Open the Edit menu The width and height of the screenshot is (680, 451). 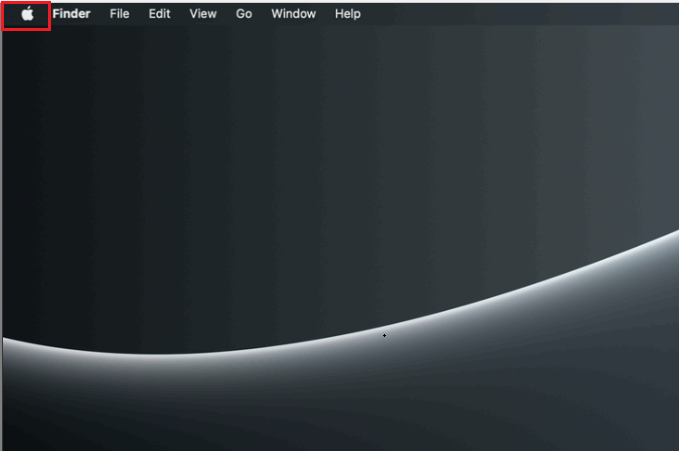(x=159, y=14)
